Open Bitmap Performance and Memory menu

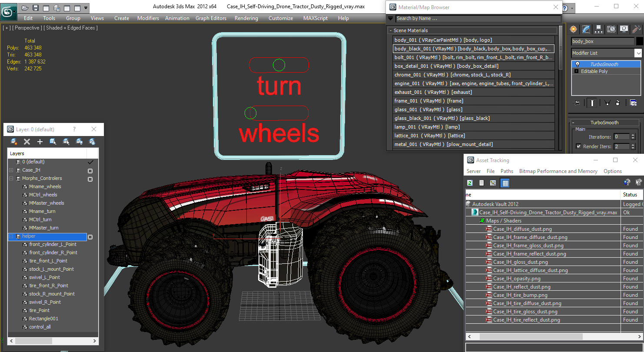coord(558,171)
